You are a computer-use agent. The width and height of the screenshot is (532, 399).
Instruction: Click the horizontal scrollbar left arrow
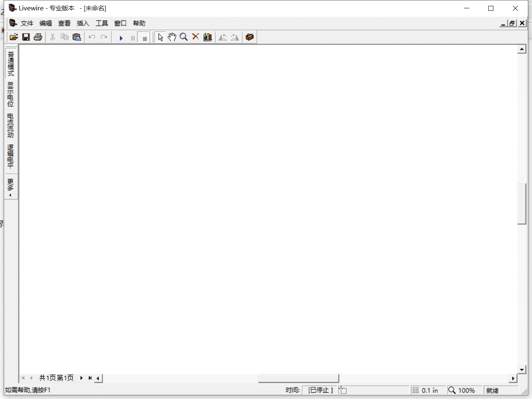click(98, 378)
